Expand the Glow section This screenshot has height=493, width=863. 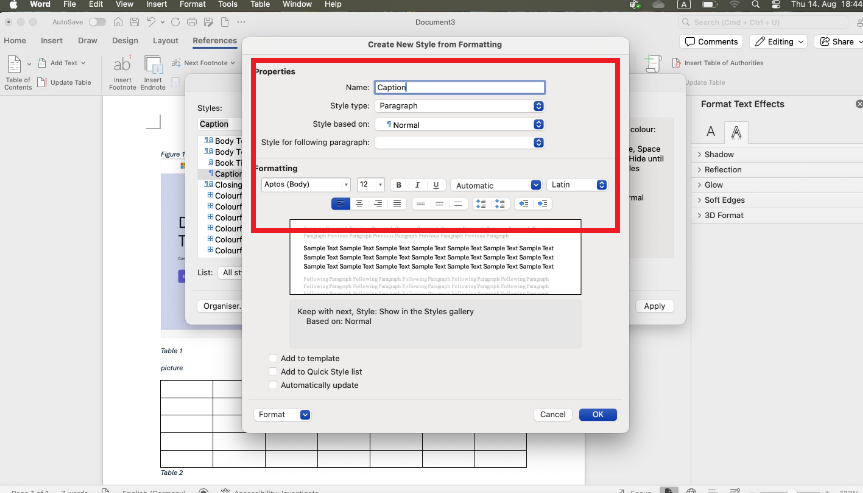[713, 185]
